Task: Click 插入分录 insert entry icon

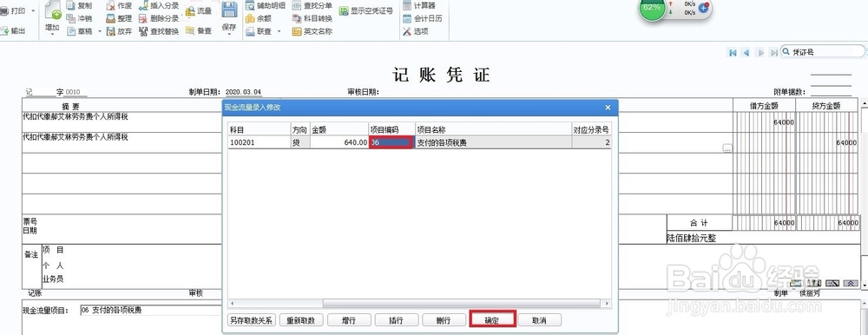Action: (143, 5)
